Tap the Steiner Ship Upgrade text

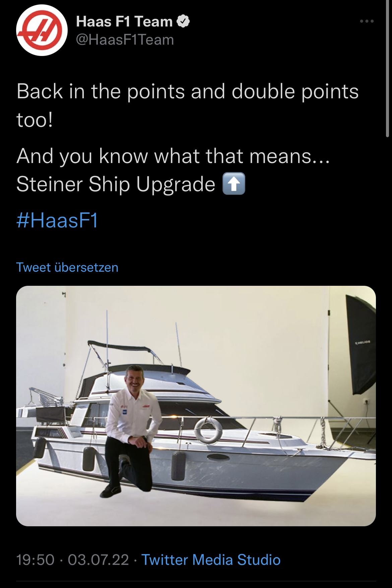[116, 184]
